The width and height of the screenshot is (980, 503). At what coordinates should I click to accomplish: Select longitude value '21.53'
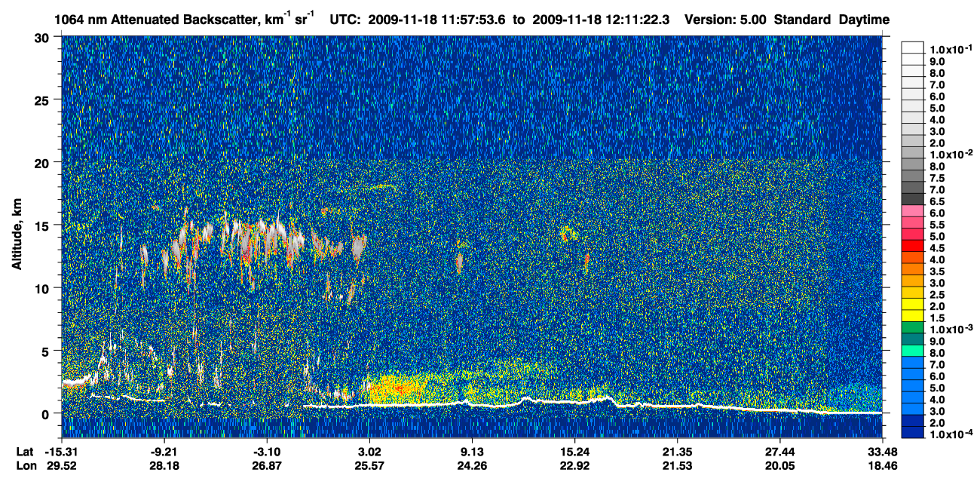[x=677, y=465]
